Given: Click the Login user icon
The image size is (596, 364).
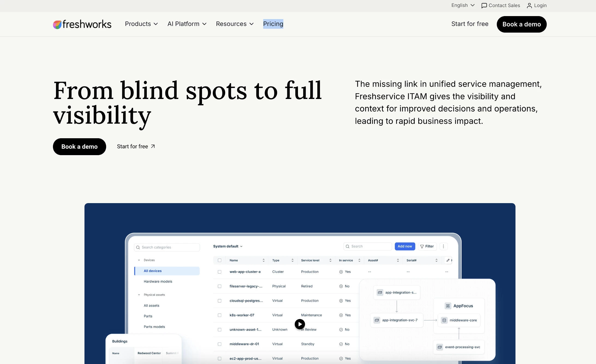Looking at the screenshot, I should pos(529,5).
